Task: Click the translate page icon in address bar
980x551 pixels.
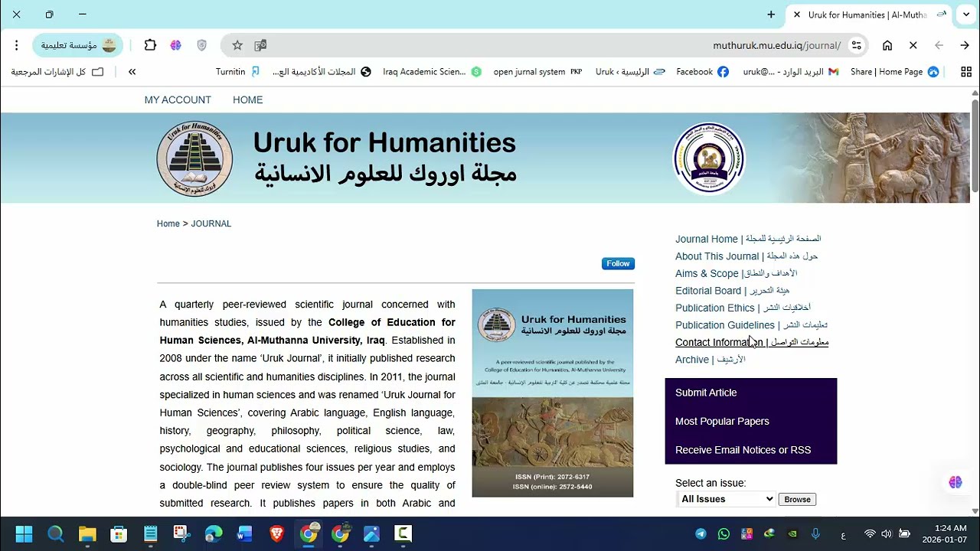Action: pyautogui.click(x=260, y=45)
